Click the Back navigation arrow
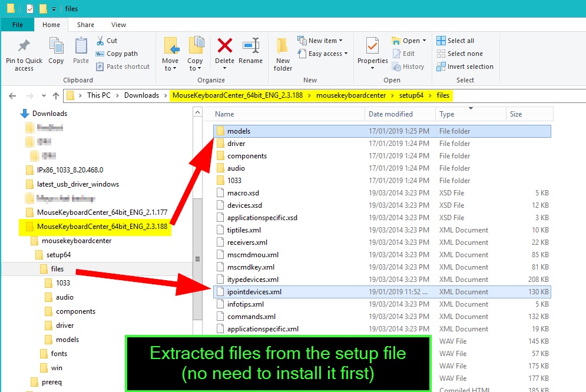The image size is (586, 392). click(12, 96)
